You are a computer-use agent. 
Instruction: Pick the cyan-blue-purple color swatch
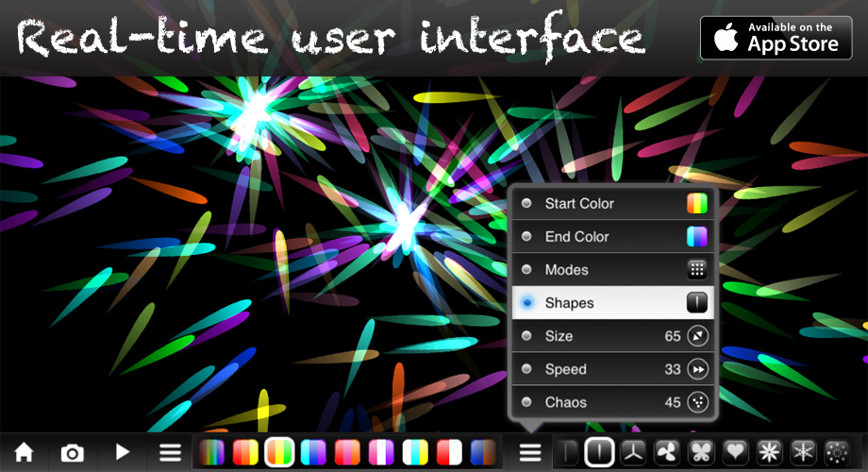(313, 452)
